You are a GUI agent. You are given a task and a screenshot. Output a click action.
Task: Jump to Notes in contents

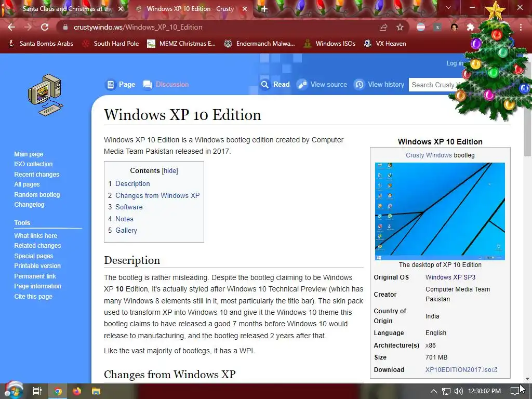tap(124, 219)
